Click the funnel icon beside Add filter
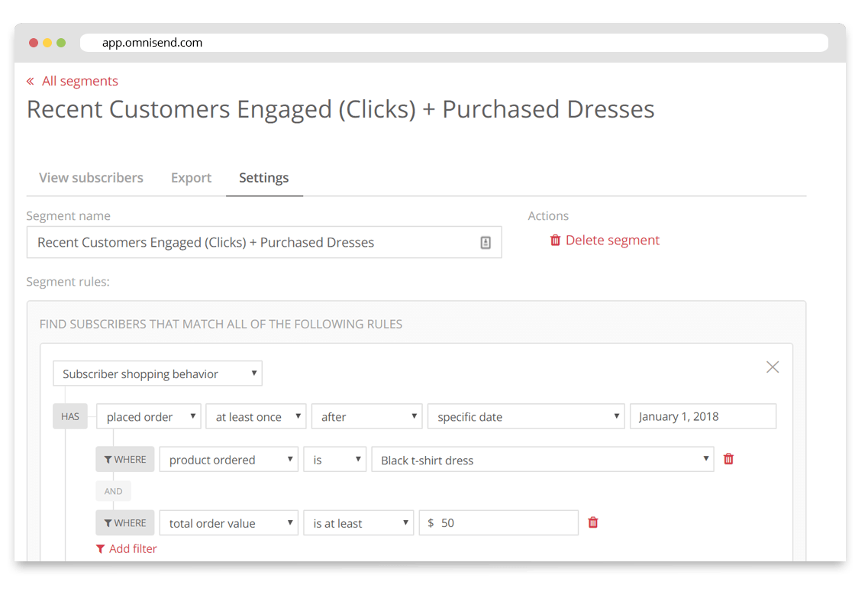 coord(100,549)
